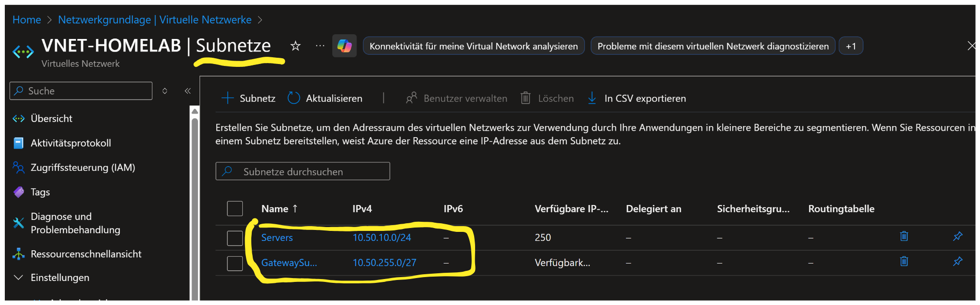Expand the +1 additional suggestions pill
Viewport: 980px width, 305px height.
click(x=850, y=46)
